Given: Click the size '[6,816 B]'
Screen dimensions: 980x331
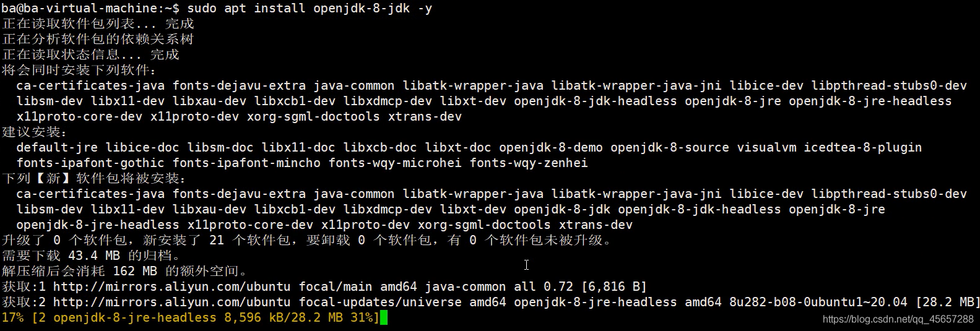Looking at the screenshot, I should pos(614,286).
